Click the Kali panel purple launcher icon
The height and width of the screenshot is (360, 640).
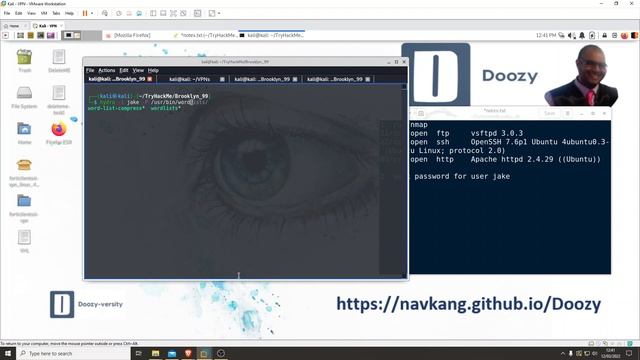coord(51,36)
